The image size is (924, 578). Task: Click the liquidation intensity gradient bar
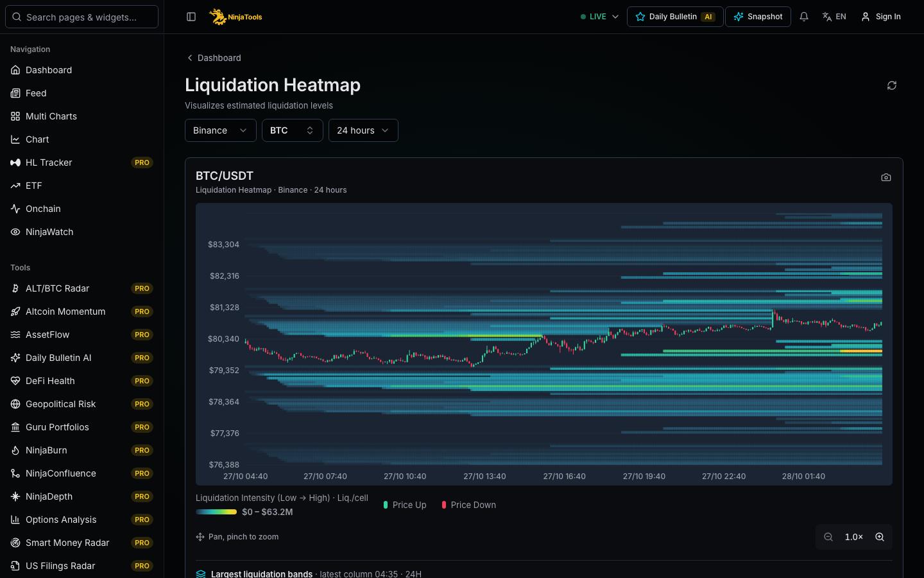coord(216,512)
